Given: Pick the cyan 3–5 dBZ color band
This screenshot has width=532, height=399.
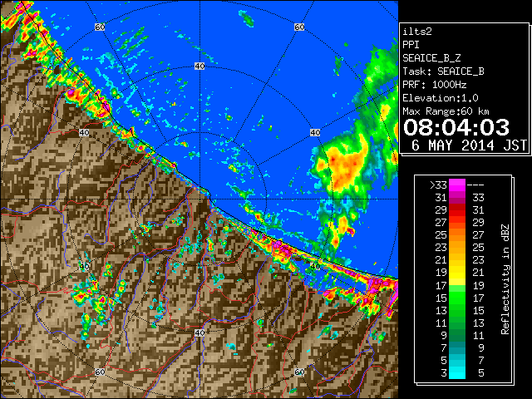Looking at the screenshot, I should [x=457, y=373].
